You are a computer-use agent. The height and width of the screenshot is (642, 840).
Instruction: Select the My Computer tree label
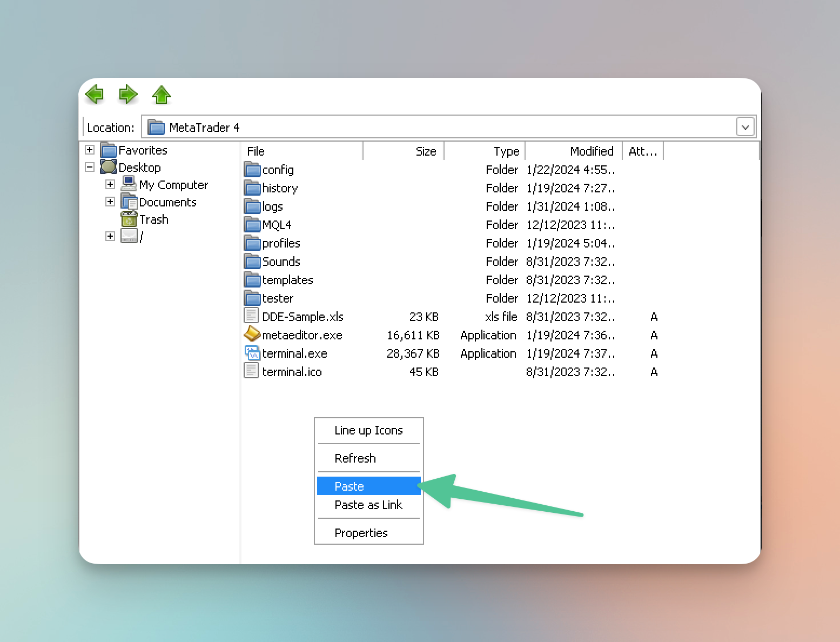[173, 185]
